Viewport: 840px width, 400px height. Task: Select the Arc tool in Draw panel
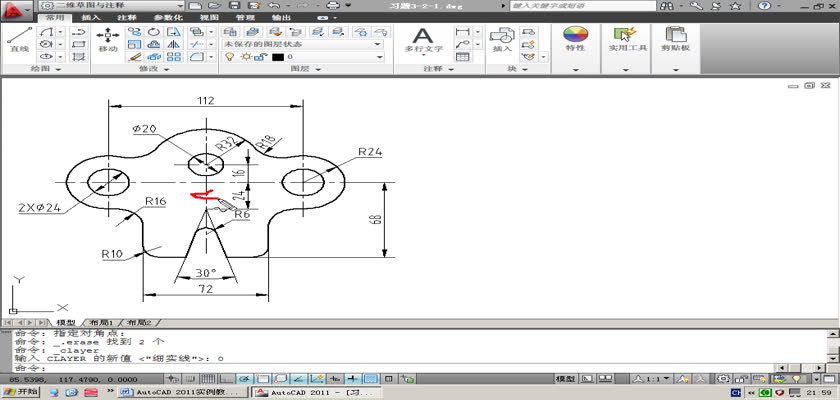pyautogui.click(x=47, y=32)
